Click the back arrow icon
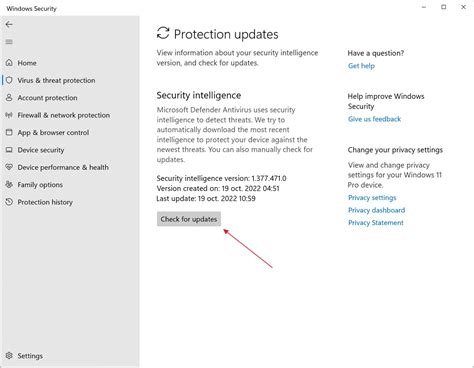This screenshot has width=474, height=368. click(9, 24)
